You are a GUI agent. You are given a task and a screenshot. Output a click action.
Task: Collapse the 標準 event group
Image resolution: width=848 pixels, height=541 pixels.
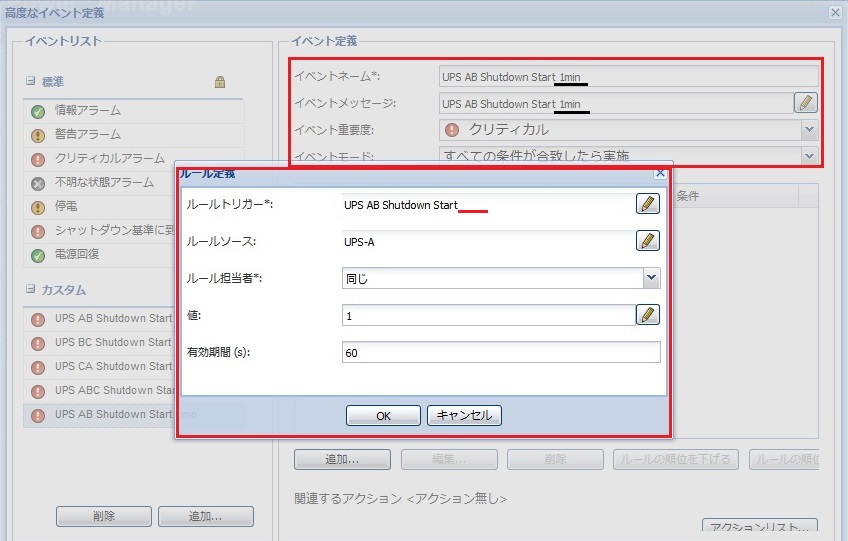[x=31, y=82]
